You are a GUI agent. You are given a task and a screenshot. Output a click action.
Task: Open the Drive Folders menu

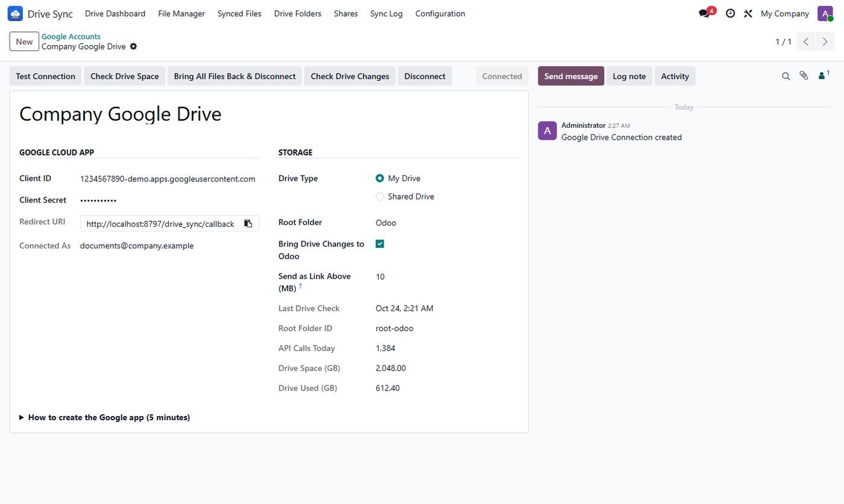tap(298, 13)
